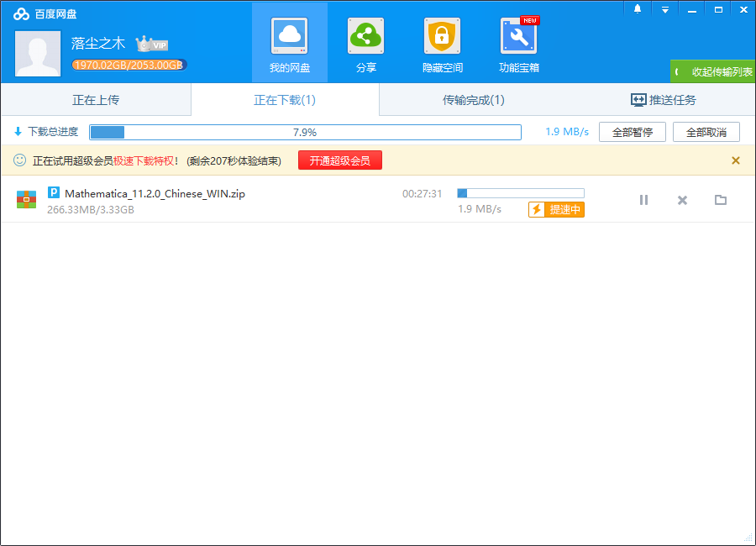Minimize the Baidu Netdisk window

pos(692,9)
